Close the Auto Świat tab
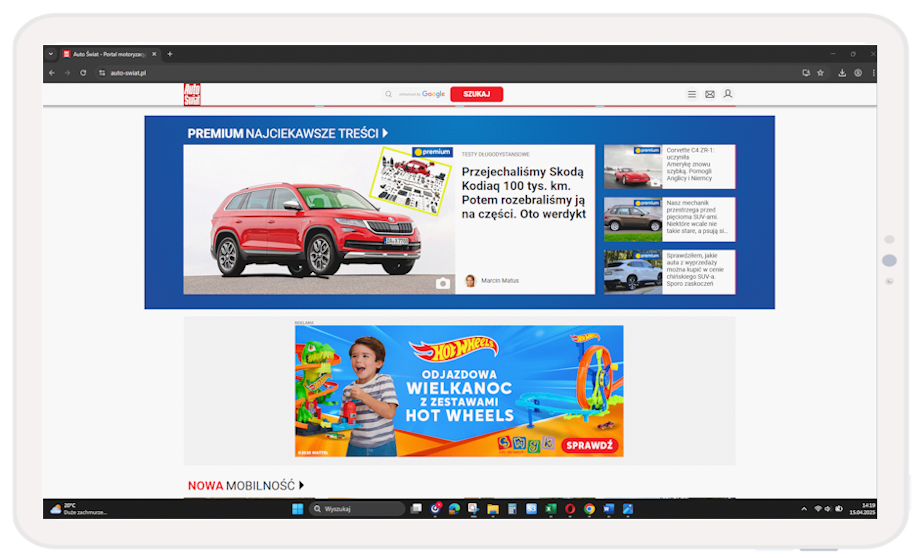This screenshot has height=558, width=916. click(154, 54)
